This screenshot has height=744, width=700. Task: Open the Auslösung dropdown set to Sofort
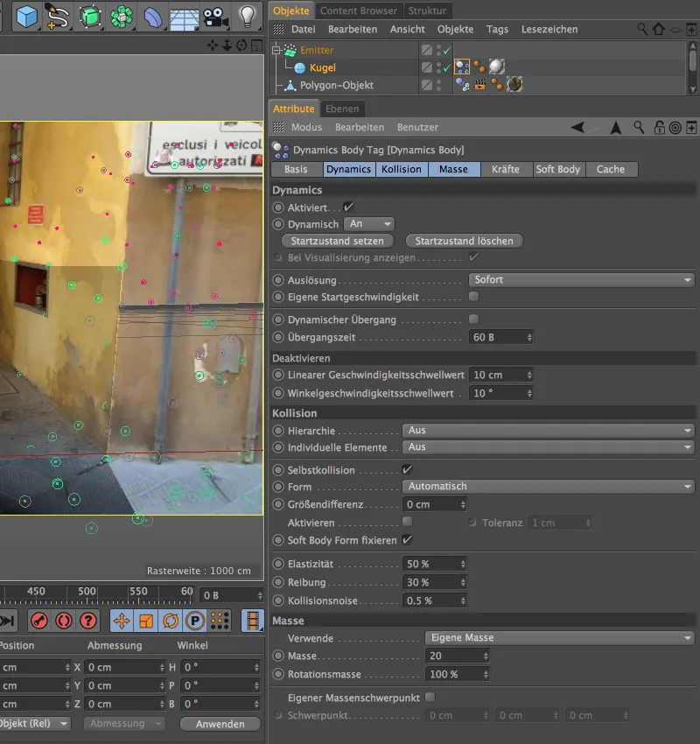(x=581, y=280)
